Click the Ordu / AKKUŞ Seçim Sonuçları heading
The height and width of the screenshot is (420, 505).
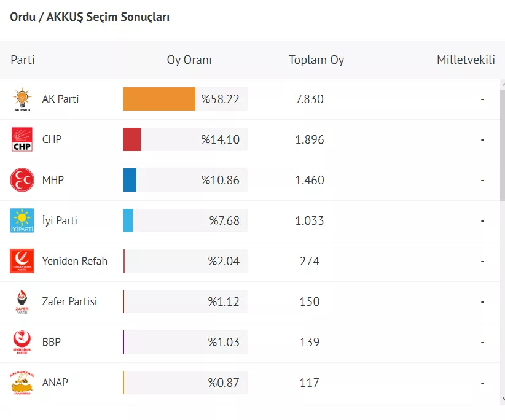90,17
